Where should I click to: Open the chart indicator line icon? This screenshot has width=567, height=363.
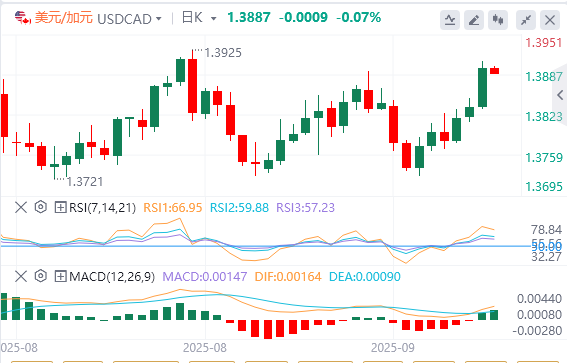click(450, 20)
